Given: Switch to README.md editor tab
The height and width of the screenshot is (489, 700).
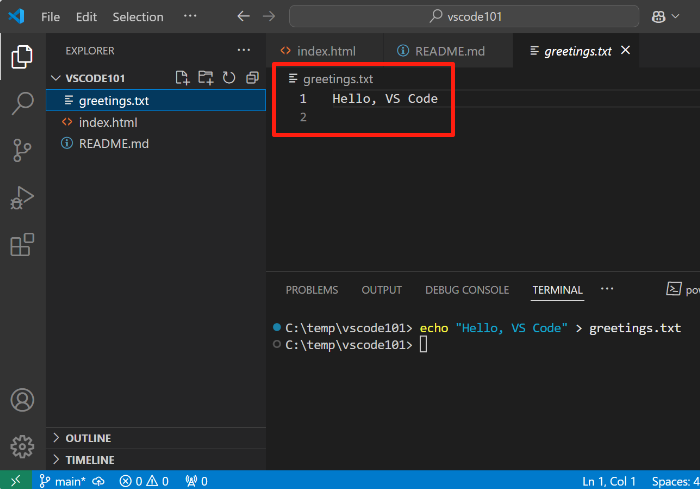Looking at the screenshot, I should click(x=448, y=51).
